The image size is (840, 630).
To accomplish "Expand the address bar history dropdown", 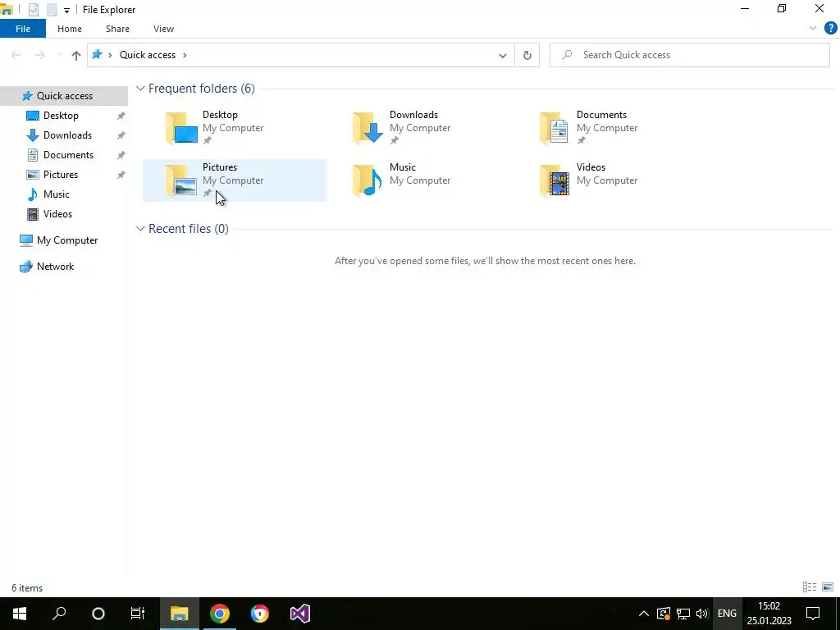I will 503,55.
